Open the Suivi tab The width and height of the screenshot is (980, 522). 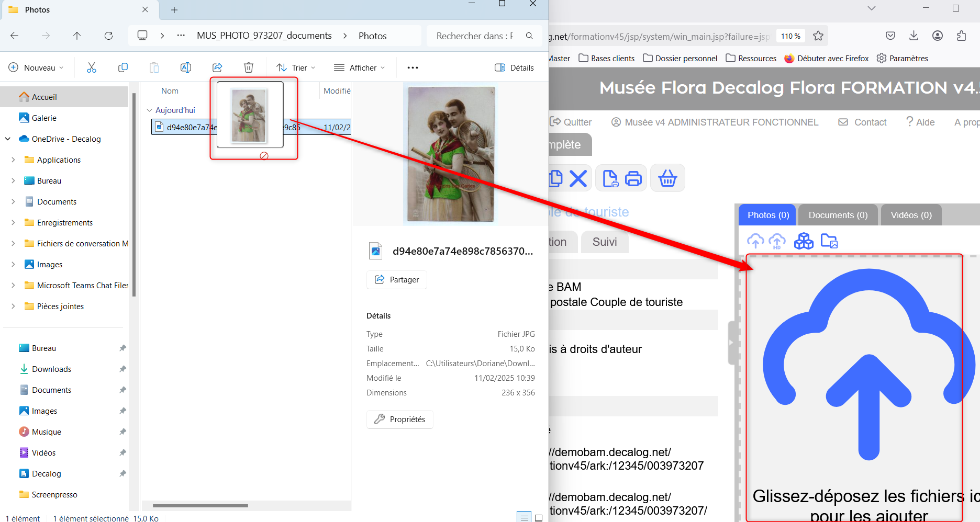click(604, 242)
